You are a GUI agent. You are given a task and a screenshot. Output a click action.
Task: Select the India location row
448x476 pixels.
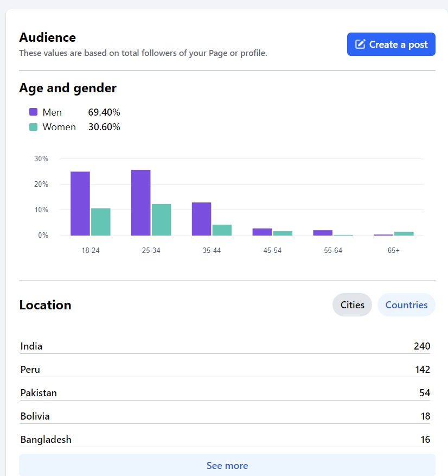click(x=225, y=346)
